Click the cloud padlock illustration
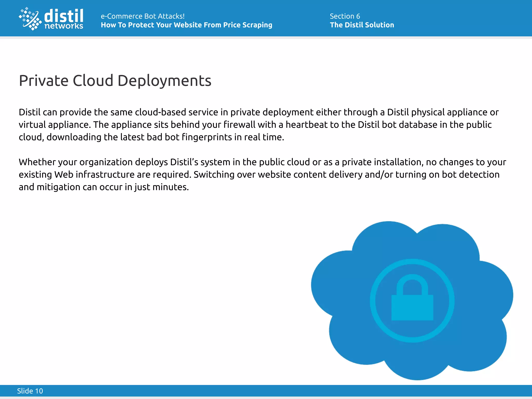 point(412,301)
